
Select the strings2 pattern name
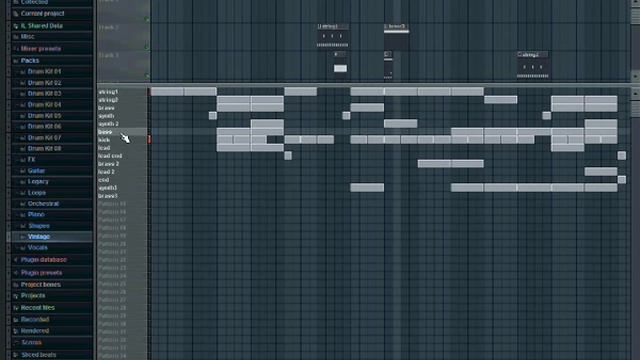pos(108,100)
